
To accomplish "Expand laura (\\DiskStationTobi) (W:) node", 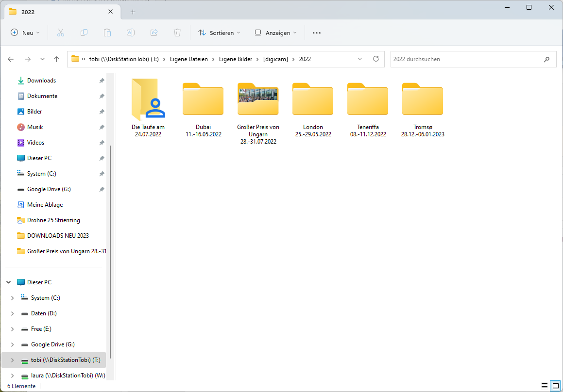I will coord(13,376).
